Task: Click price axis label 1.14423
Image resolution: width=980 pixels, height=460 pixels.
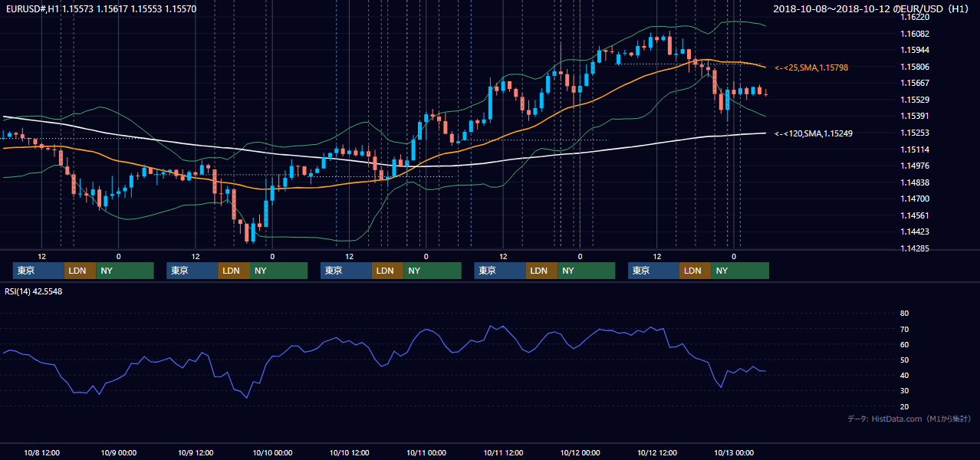Action: tap(915, 232)
